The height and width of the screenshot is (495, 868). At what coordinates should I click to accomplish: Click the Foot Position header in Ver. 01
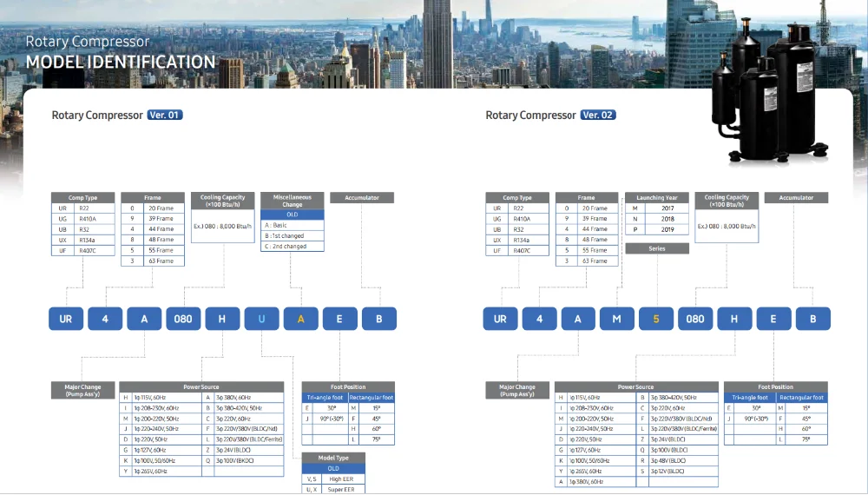pos(347,387)
